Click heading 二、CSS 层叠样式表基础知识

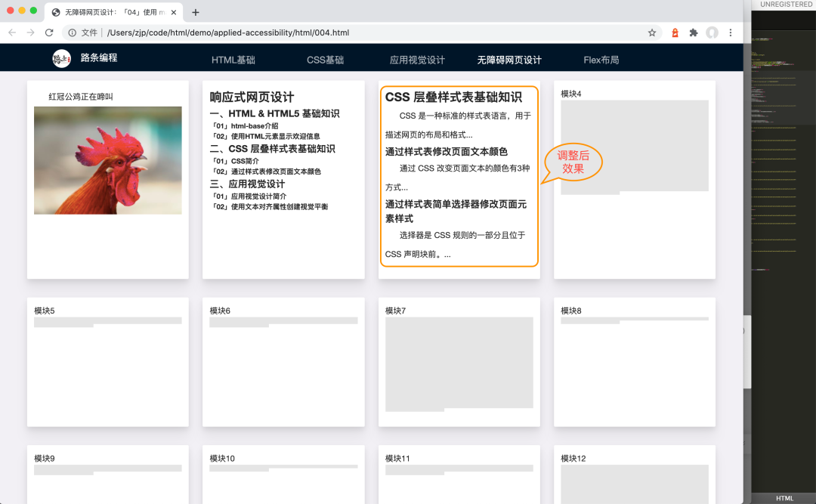273,149
